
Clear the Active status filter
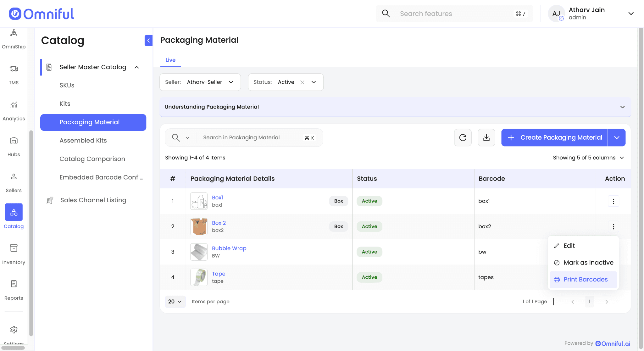point(302,82)
